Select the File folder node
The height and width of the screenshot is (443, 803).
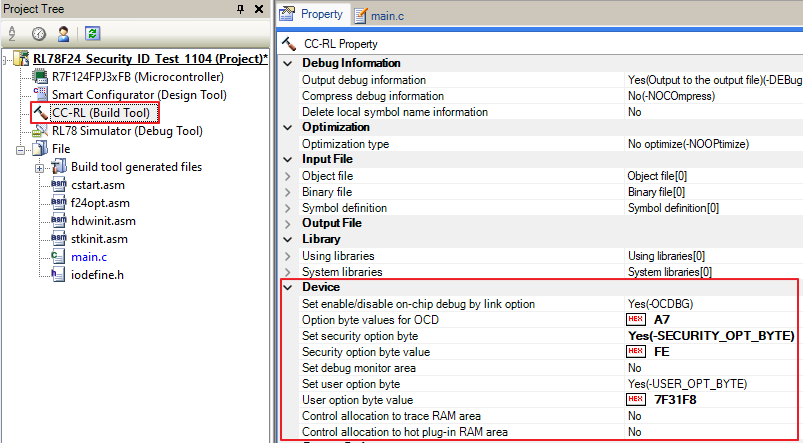tap(61, 149)
